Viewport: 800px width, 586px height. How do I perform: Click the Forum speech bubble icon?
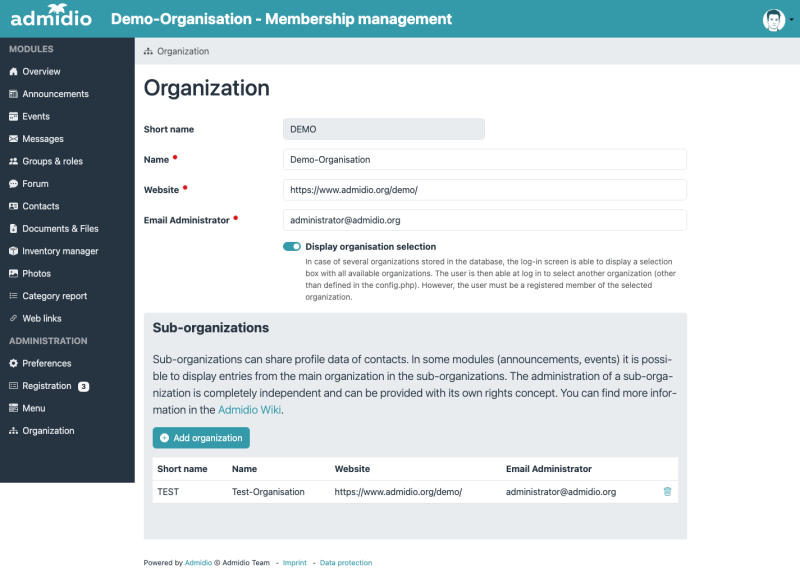[x=13, y=184]
